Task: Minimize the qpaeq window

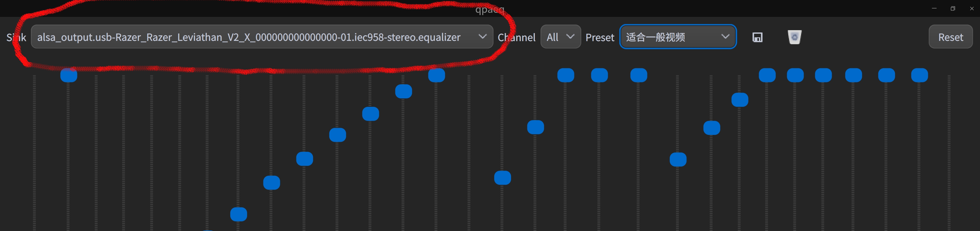Action: (934, 8)
